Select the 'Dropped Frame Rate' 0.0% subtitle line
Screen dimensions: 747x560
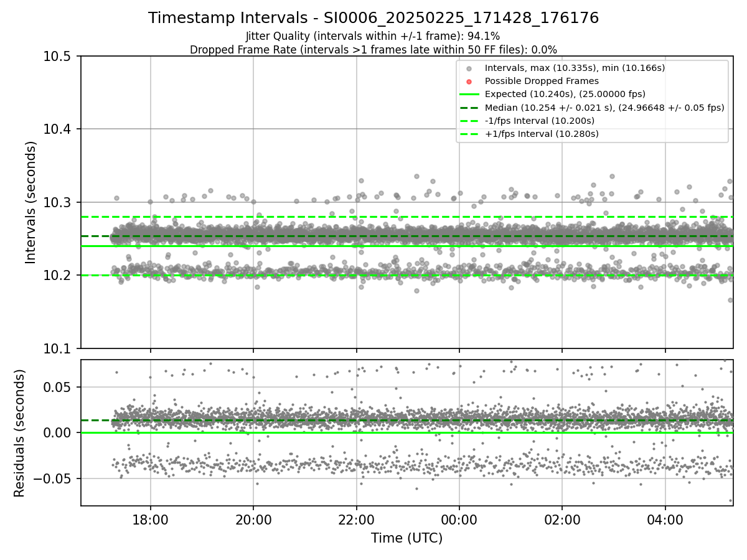tap(374, 49)
